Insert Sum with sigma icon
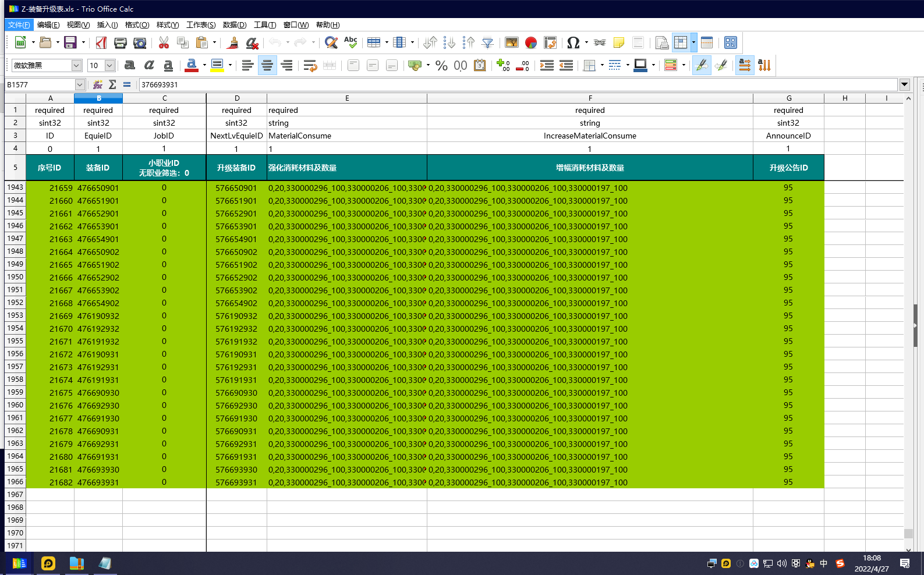The width and height of the screenshot is (924, 575). (112, 84)
